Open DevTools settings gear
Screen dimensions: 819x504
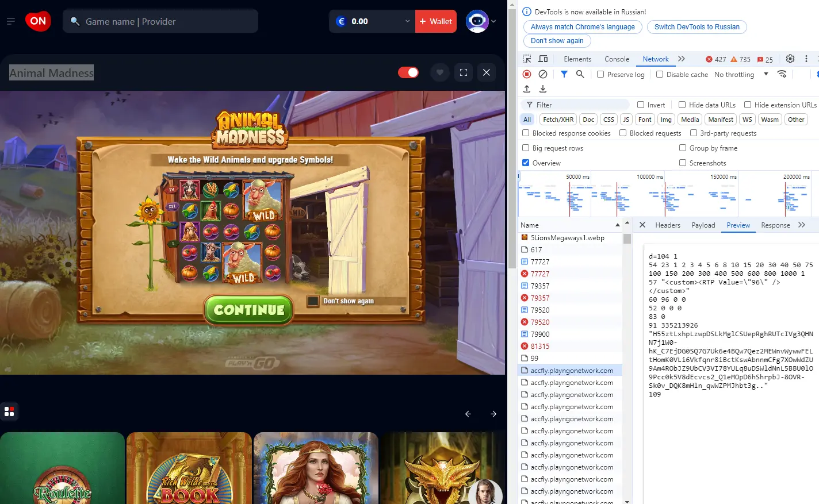790,59
